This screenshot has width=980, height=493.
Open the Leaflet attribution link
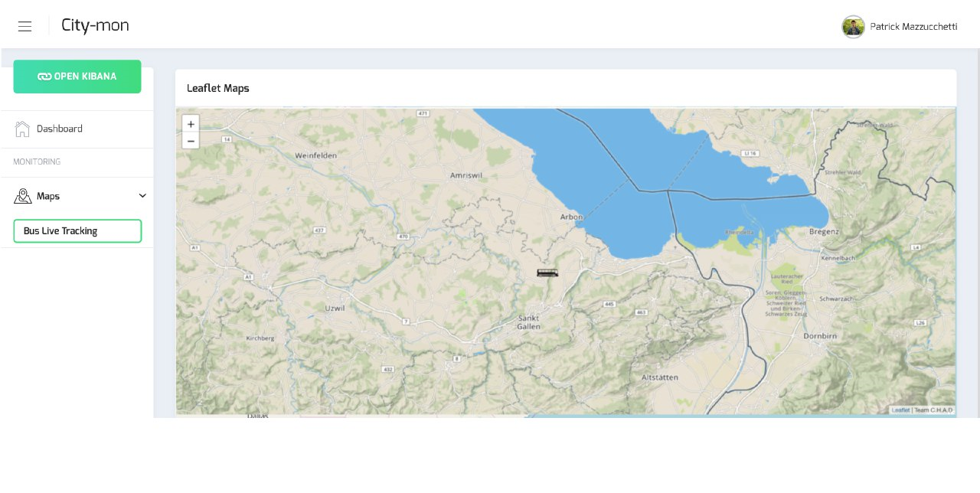point(900,410)
